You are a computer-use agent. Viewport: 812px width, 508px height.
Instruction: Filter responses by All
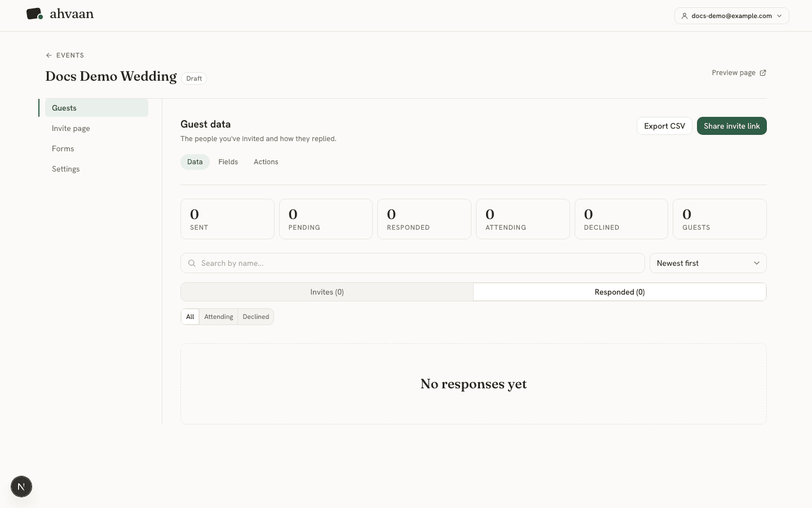pos(190,317)
